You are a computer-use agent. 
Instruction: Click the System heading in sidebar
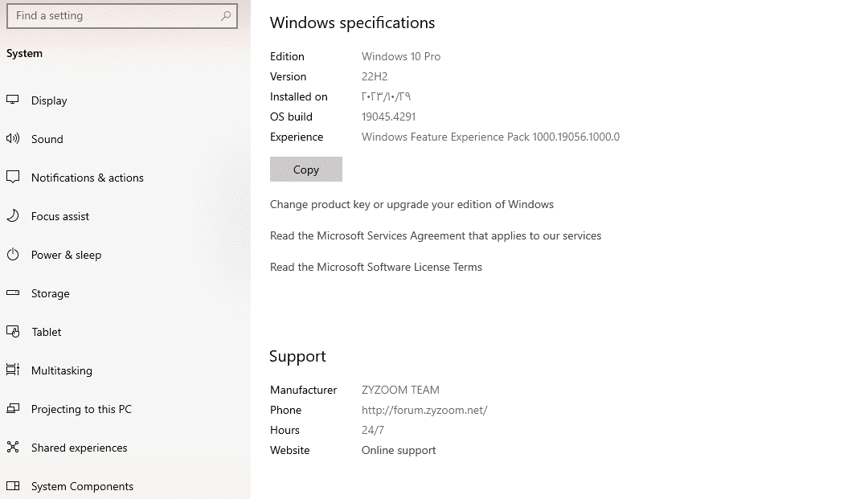tap(24, 54)
